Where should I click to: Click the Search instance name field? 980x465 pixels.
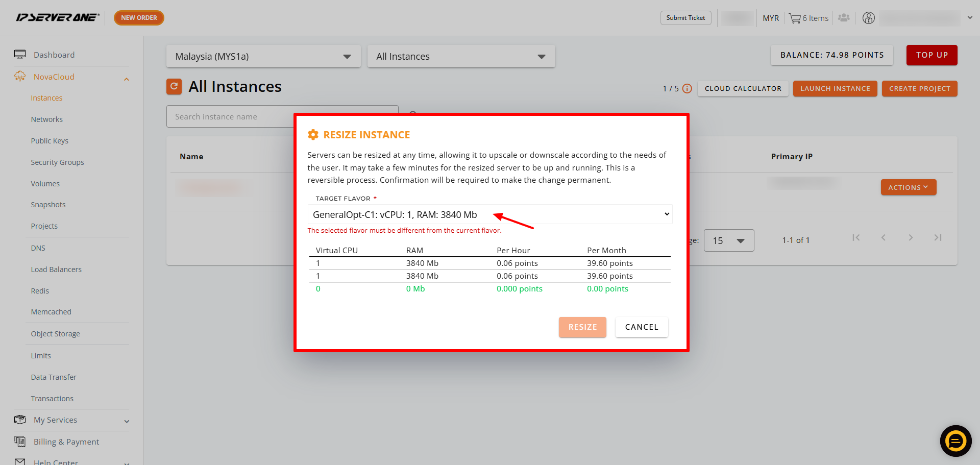(x=230, y=116)
